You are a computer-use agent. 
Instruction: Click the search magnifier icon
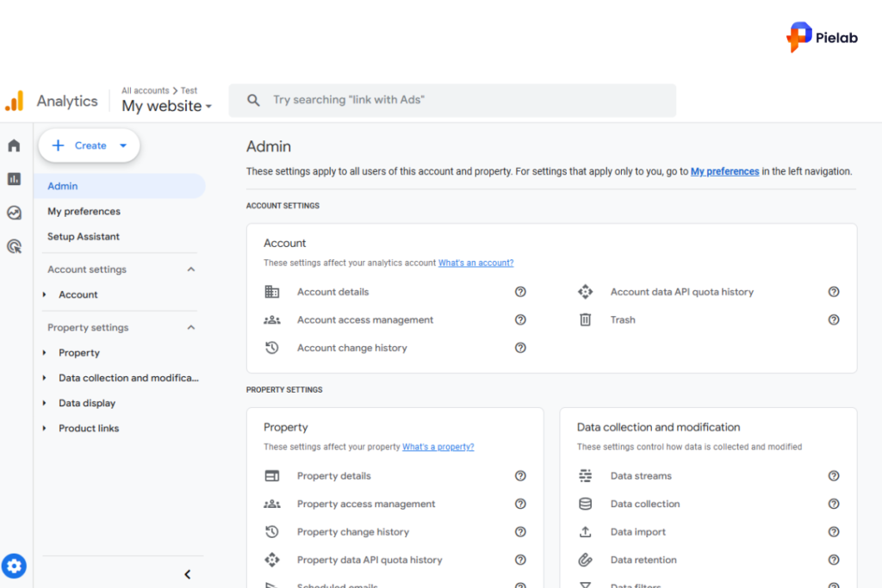254,100
